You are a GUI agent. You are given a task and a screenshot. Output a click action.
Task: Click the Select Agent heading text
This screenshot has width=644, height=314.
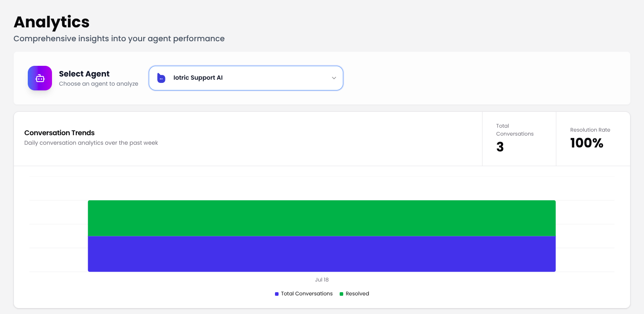pos(84,74)
